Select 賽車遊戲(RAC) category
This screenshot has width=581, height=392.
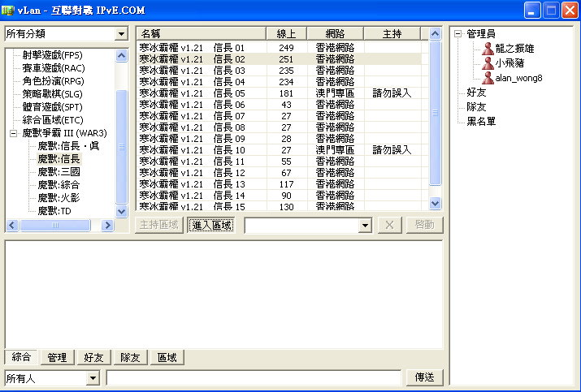pyautogui.click(x=54, y=68)
